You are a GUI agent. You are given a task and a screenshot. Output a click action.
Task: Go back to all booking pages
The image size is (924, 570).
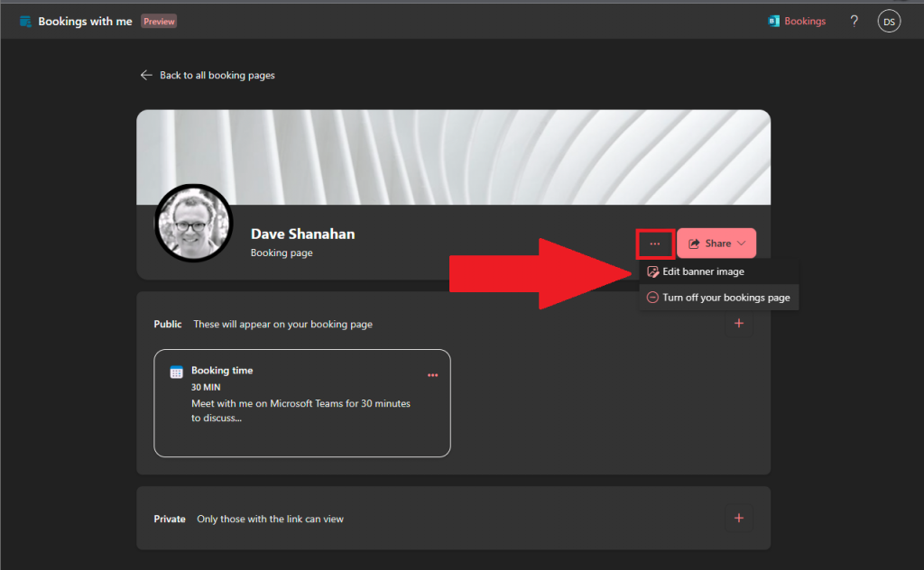click(208, 75)
